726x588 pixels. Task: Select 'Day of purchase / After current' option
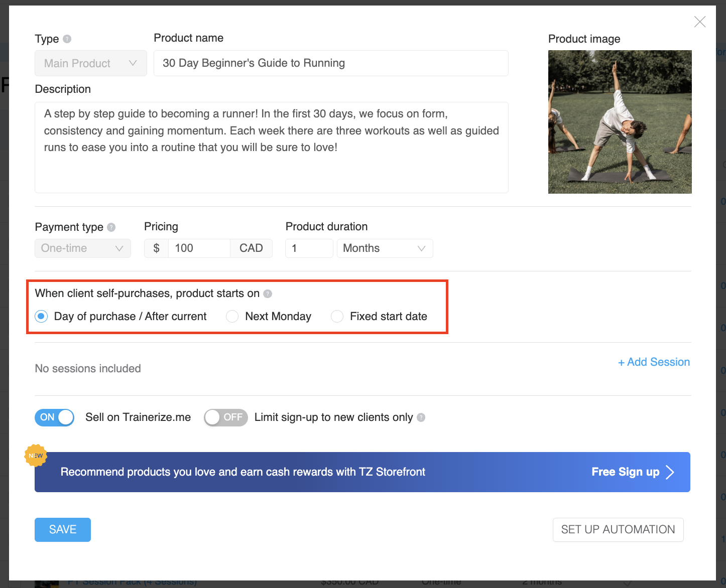(x=42, y=317)
